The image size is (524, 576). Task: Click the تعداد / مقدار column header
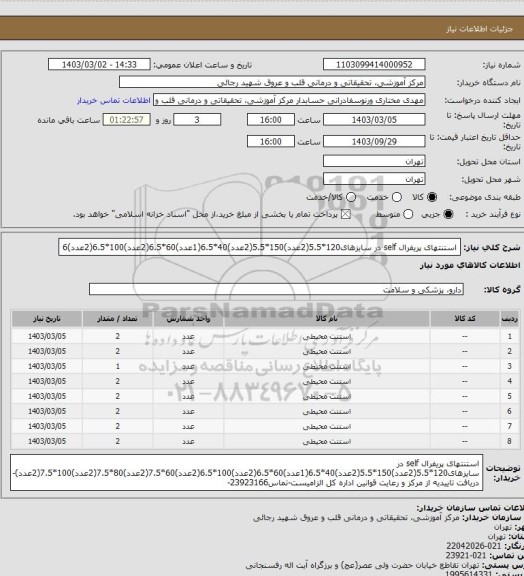point(118,319)
